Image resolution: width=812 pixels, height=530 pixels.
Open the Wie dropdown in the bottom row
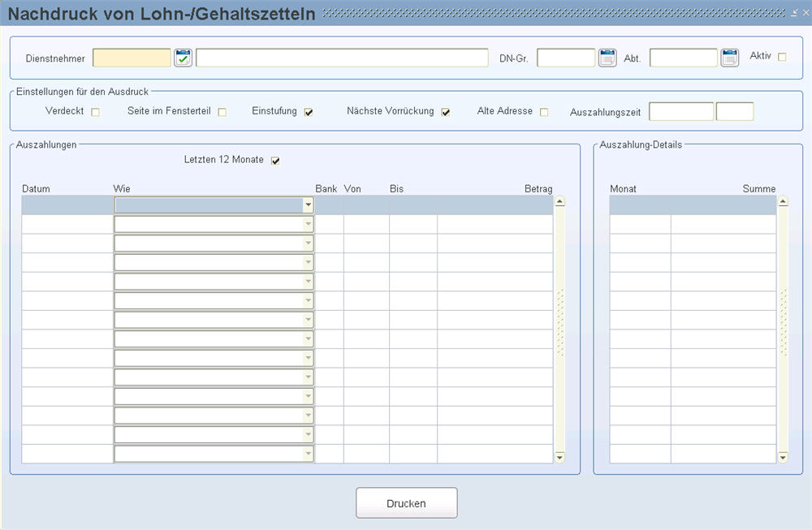click(x=308, y=454)
